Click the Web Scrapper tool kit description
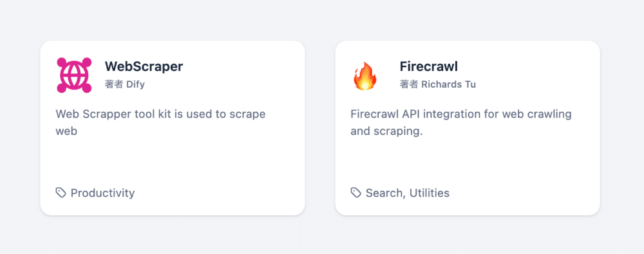This screenshot has height=254, width=644. point(160,122)
